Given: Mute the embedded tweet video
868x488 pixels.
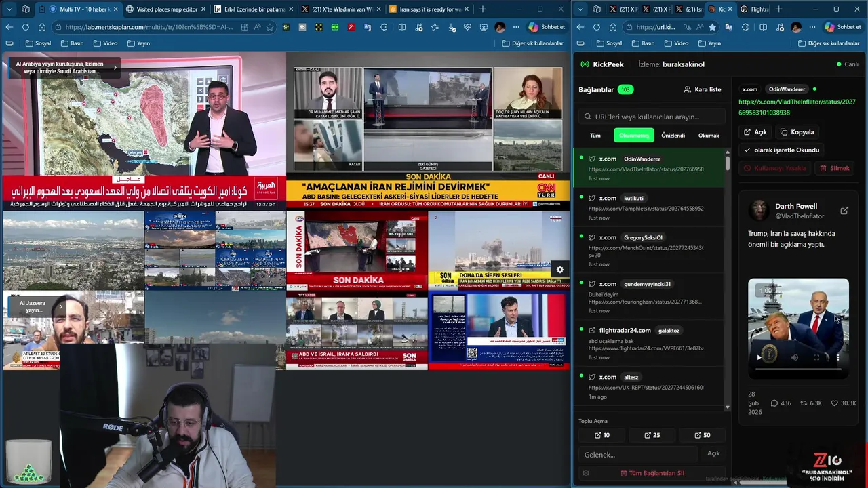Looking at the screenshot, I should tap(794, 357).
